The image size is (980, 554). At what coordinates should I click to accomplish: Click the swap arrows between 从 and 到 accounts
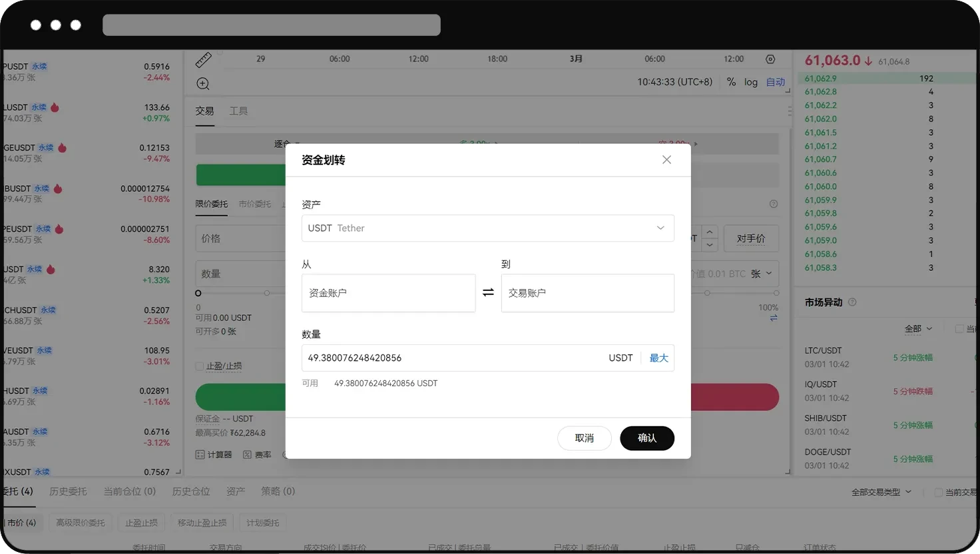click(x=488, y=293)
